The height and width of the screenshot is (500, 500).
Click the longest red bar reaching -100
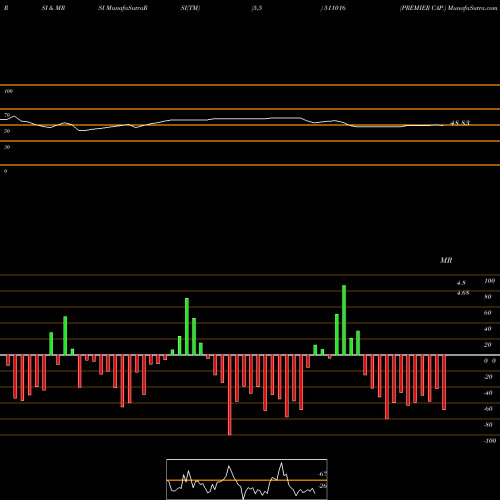pyautogui.click(x=230, y=395)
